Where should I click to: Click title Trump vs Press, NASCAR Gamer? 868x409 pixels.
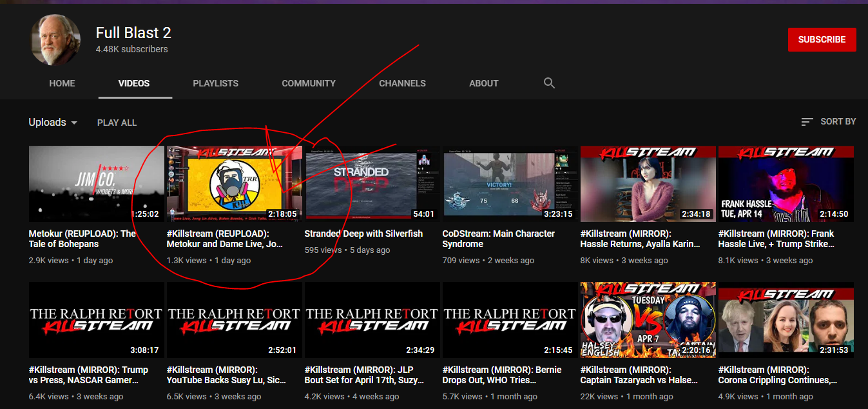[x=88, y=375]
